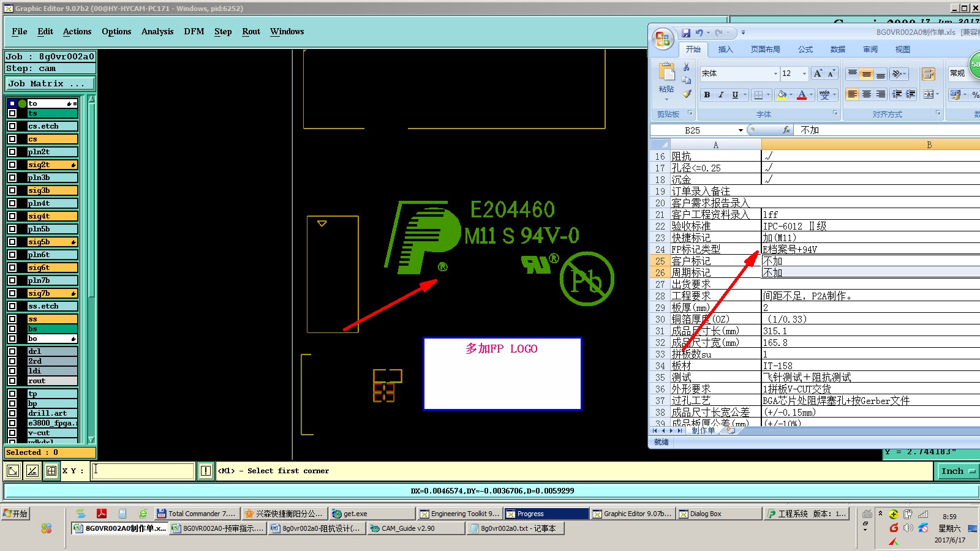Toggle display checkbox for layer pln4t
980x551 pixels.
pyautogui.click(x=12, y=203)
